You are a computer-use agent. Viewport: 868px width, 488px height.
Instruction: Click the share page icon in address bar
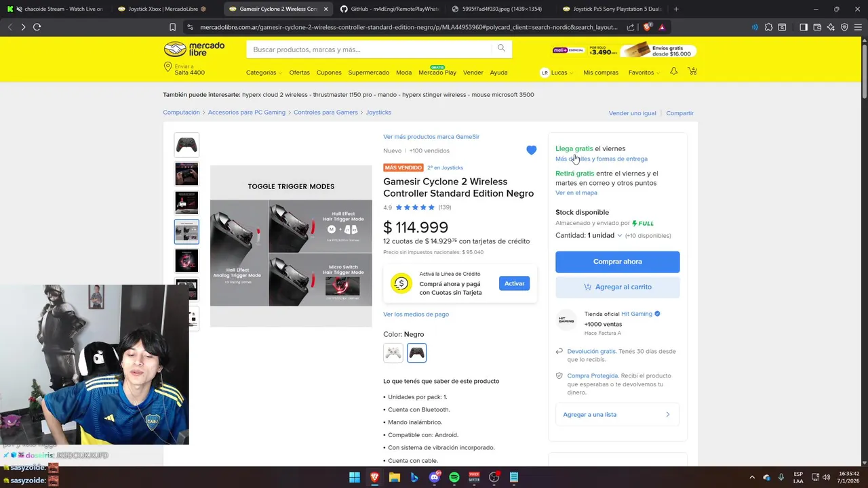(631, 27)
